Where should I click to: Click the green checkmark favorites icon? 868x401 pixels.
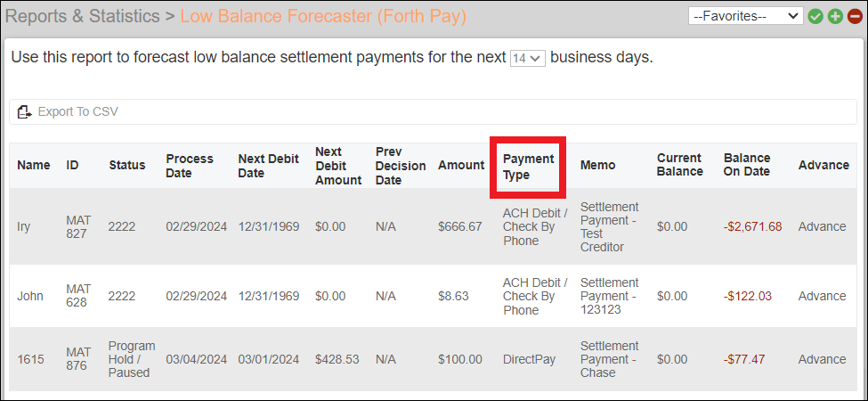pos(815,16)
